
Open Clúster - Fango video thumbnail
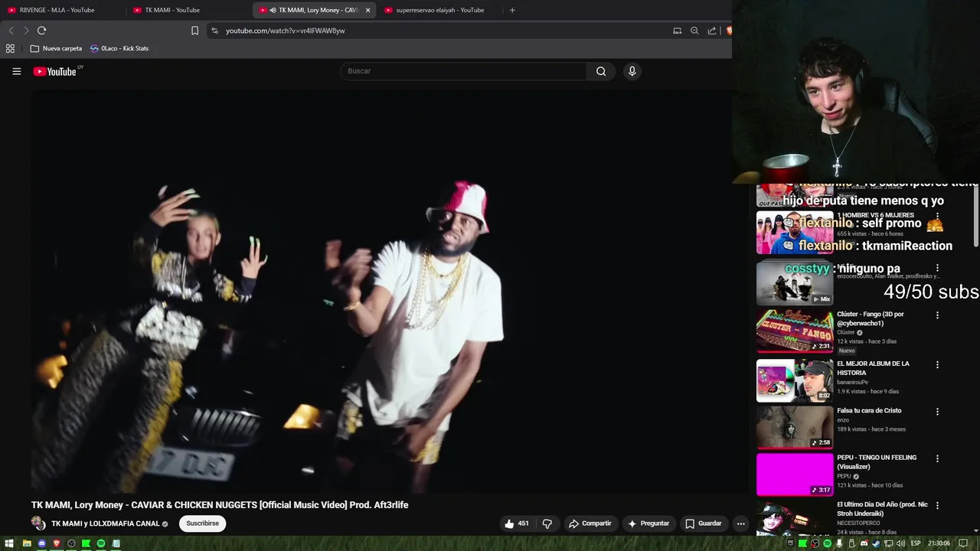coord(795,331)
